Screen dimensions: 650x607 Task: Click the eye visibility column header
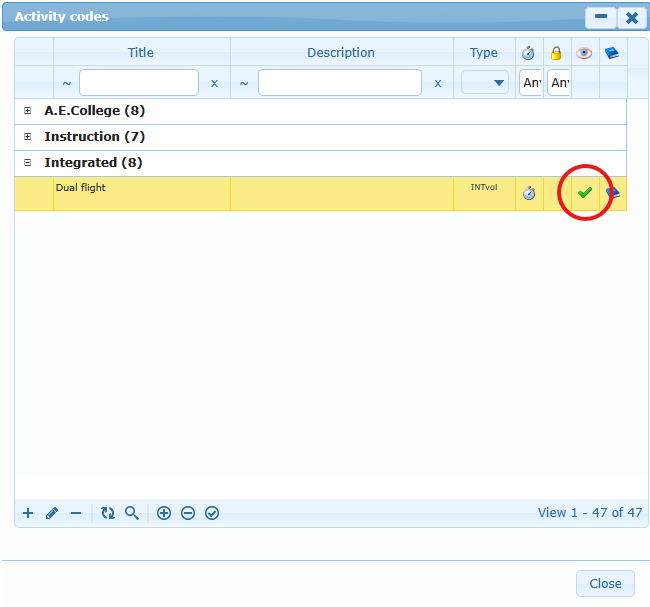[585, 53]
